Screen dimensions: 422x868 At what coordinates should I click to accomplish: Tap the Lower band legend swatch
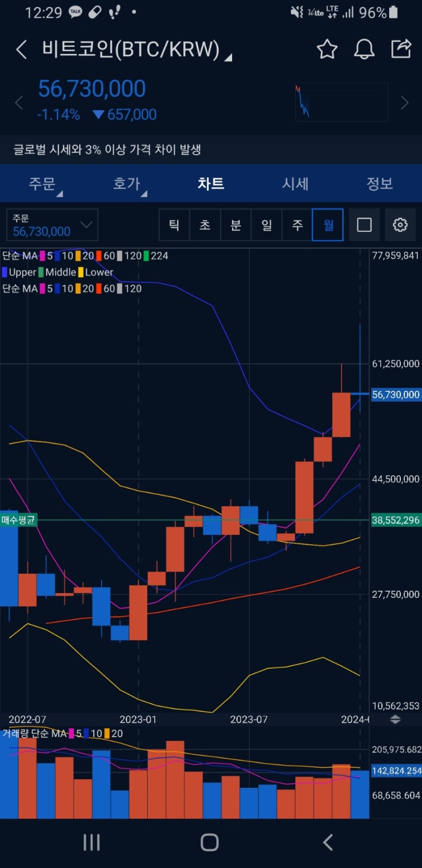click(x=81, y=272)
